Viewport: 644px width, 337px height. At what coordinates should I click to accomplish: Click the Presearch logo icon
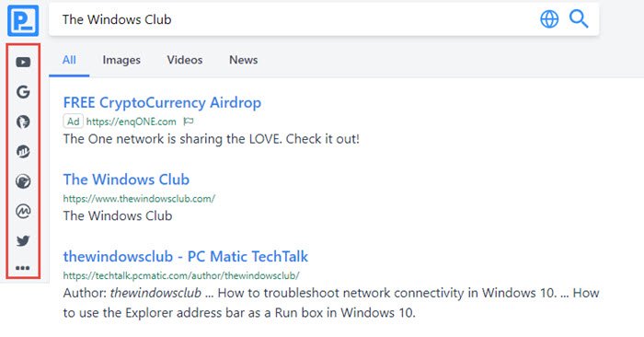coord(23,20)
